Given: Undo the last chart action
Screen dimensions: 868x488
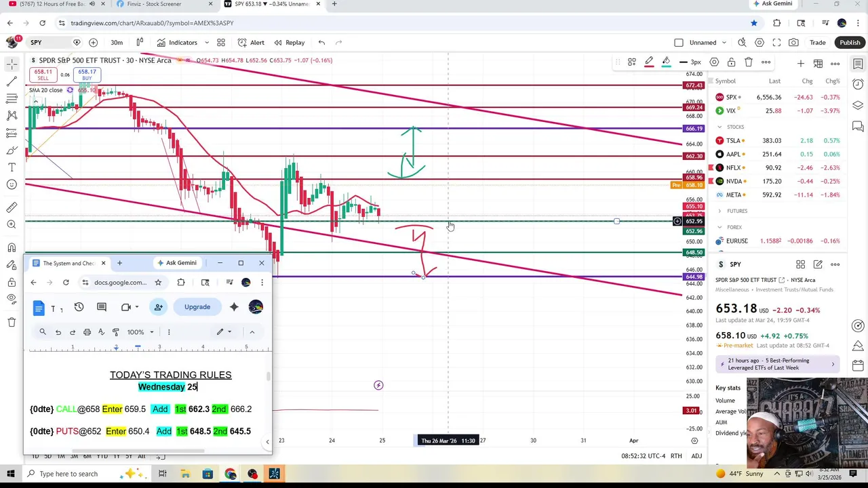Looking at the screenshot, I should click(x=321, y=43).
